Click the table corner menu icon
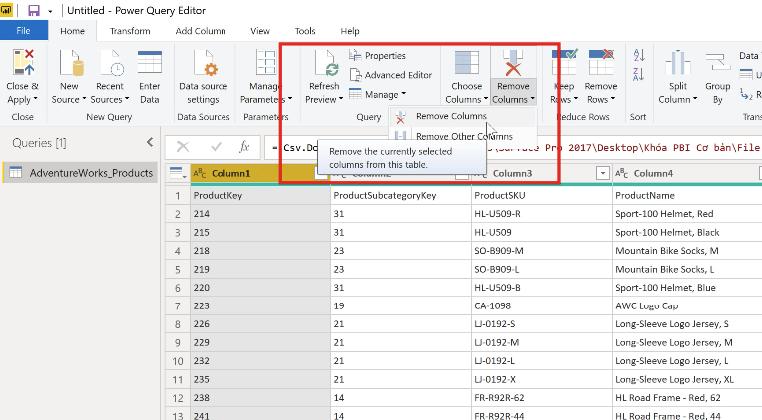 (x=177, y=173)
